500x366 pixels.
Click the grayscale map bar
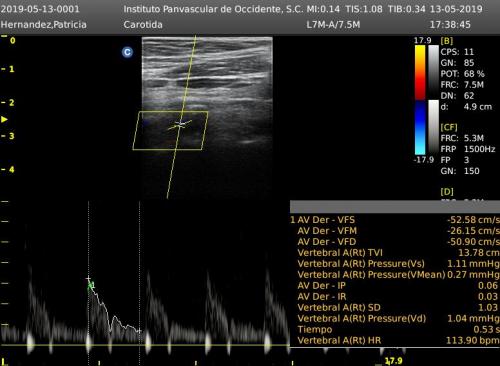433,72
